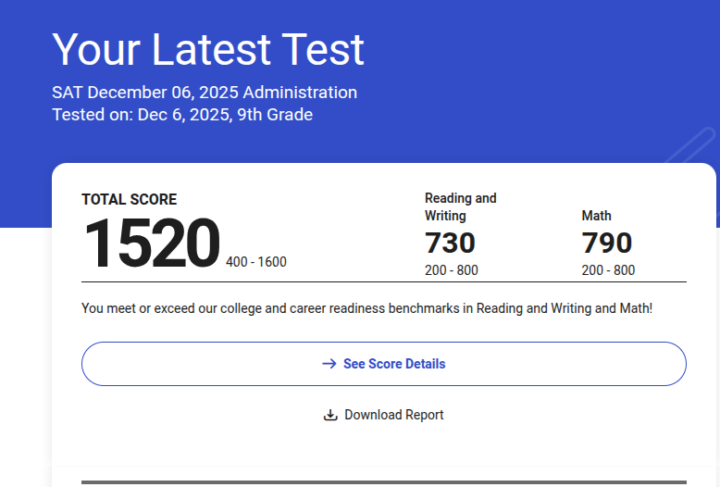Click the Download Report link
Screen dimensions: 720x487
click(x=383, y=415)
